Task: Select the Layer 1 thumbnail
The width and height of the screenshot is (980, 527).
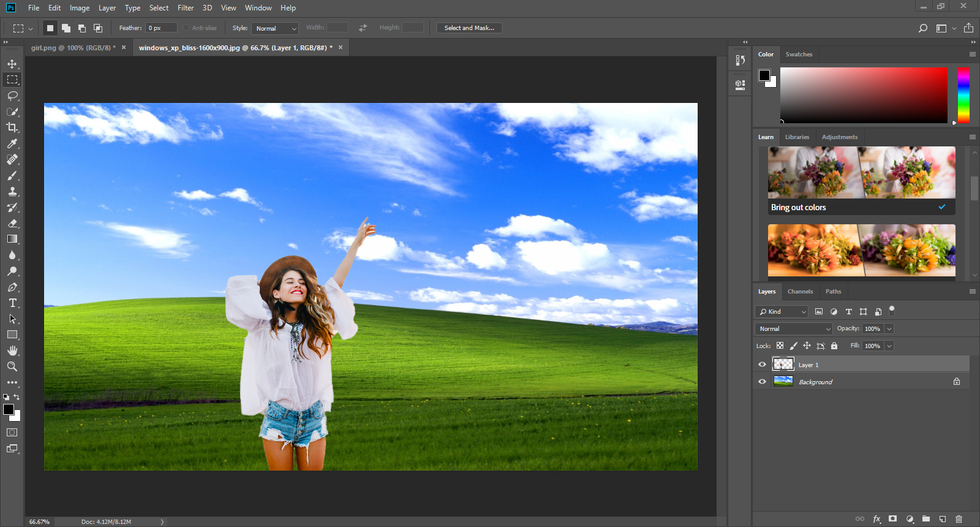Action: pos(783,365)
